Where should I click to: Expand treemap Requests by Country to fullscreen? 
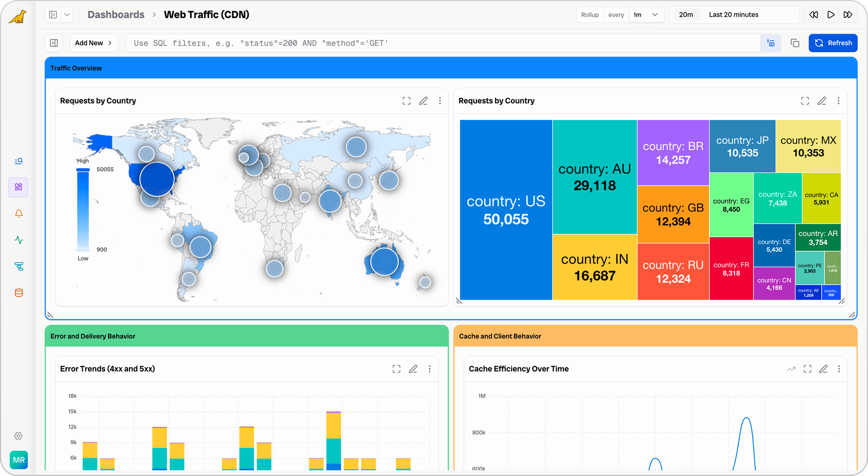tap(805, 101)
